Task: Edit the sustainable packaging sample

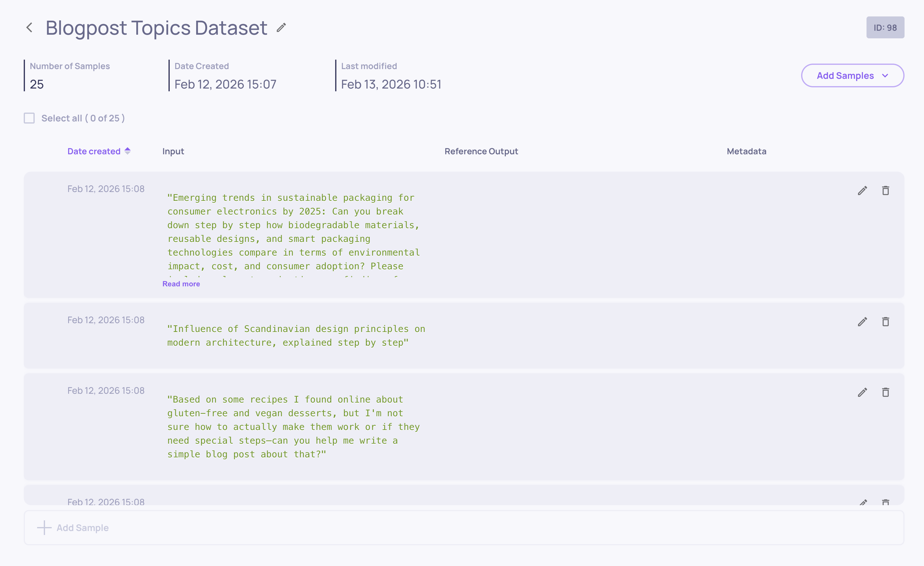Action: tap(862, 190)
